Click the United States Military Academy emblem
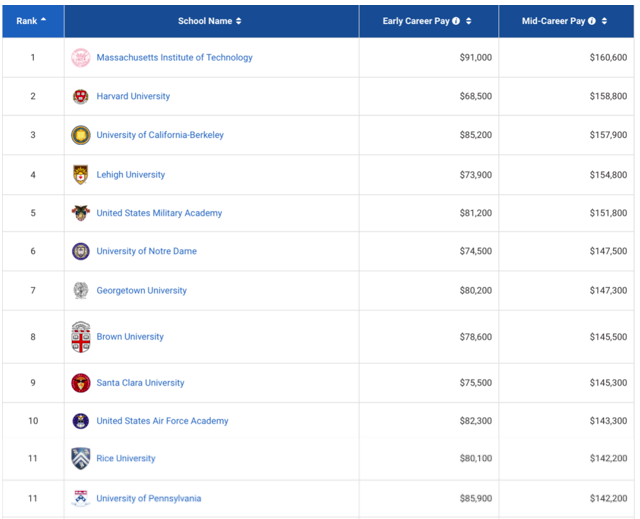Image resolution: width=640 pixels, height=519 pixels. pyautogui.click(x=81, y=213)
